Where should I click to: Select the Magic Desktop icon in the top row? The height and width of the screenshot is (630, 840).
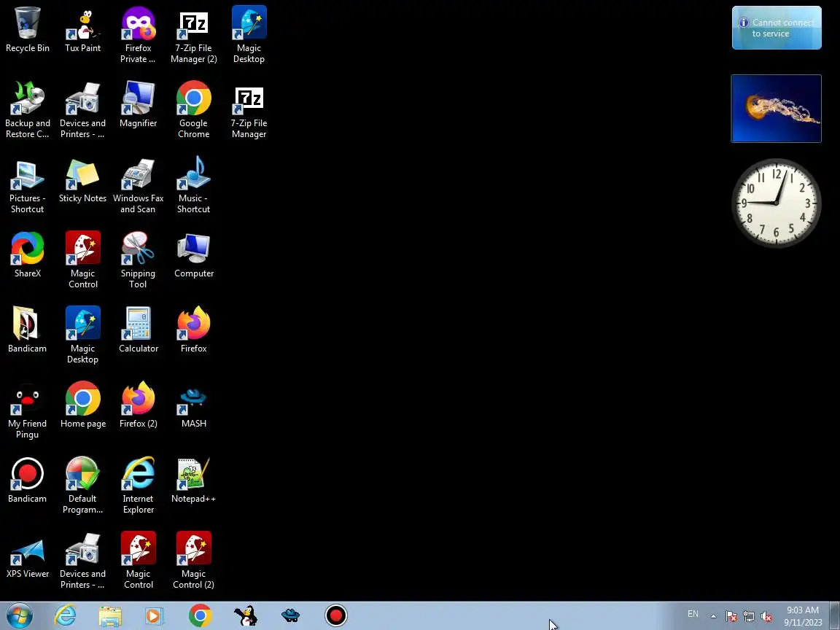point(249,35)
